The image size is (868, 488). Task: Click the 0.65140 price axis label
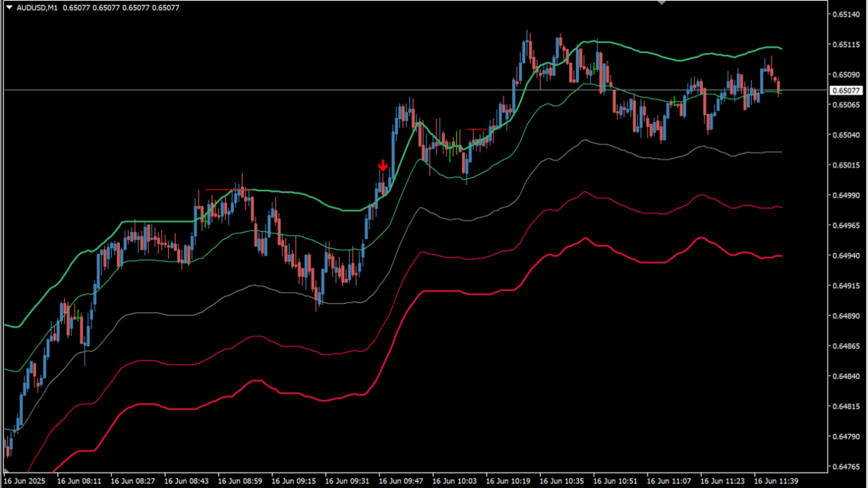click(x=846, y=14)
